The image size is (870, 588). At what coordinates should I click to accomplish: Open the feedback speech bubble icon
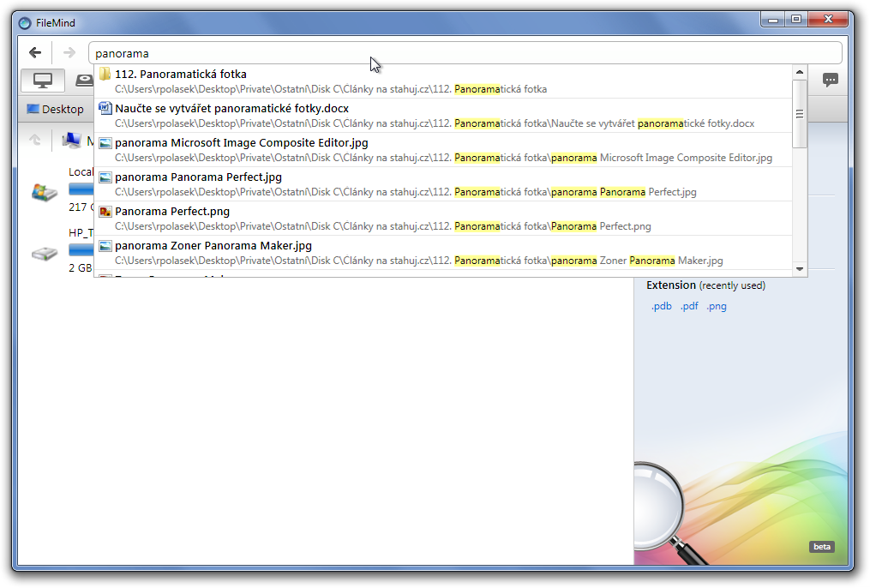point(830,80)
